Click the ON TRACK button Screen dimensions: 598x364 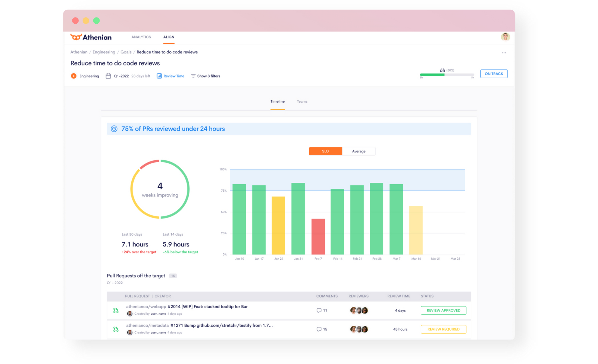(494, 74)
